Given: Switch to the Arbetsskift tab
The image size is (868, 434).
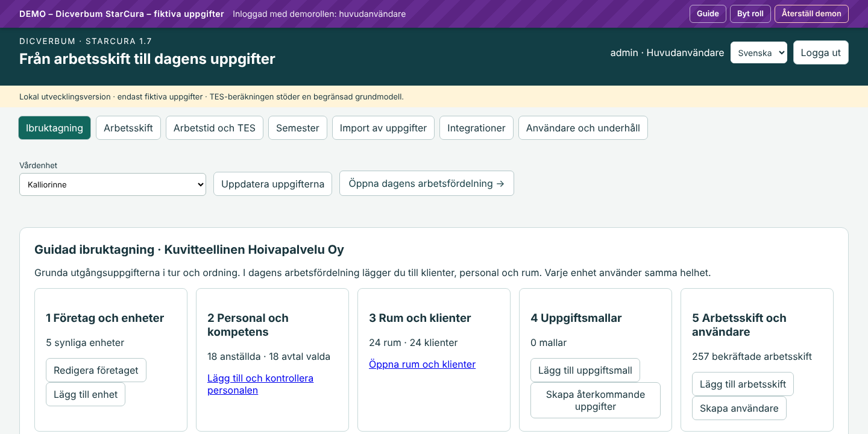Looking at the screenshot, I should [x=128, y=128].
